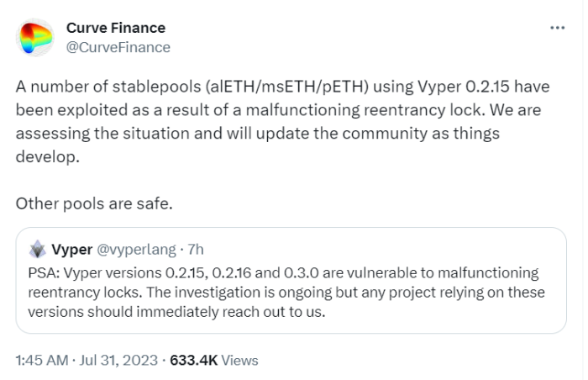Click the Views label

pos(239,360)
